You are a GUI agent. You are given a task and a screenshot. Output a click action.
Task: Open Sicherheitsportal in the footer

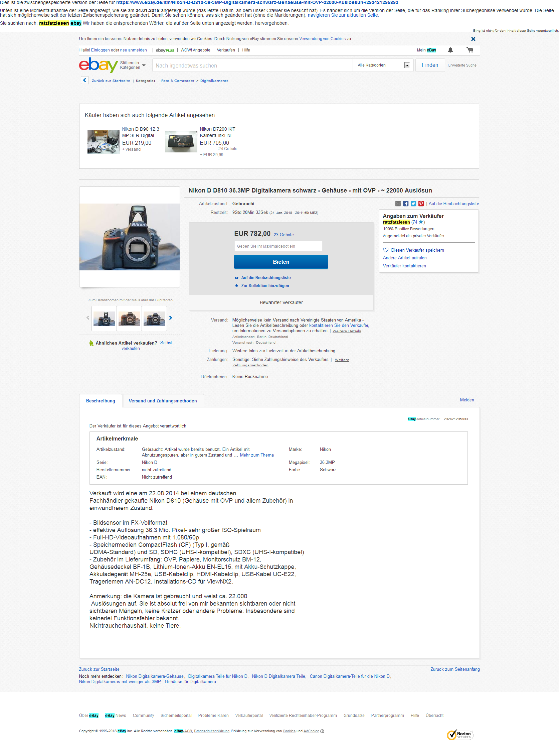(x=176, y=716)
